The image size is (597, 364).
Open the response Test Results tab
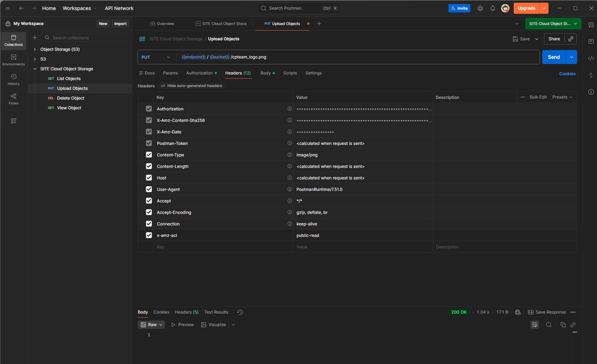click(216, 312)
